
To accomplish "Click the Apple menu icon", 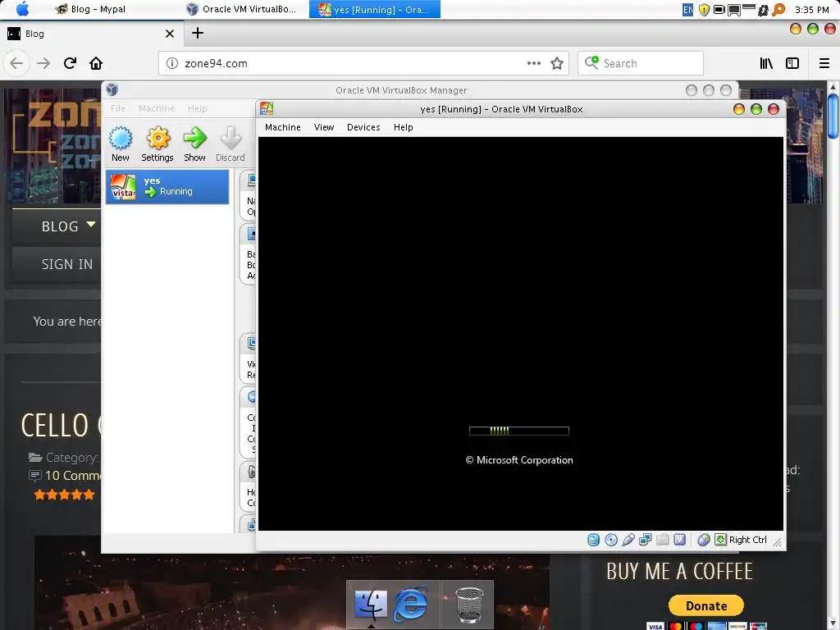I will 22,8.
